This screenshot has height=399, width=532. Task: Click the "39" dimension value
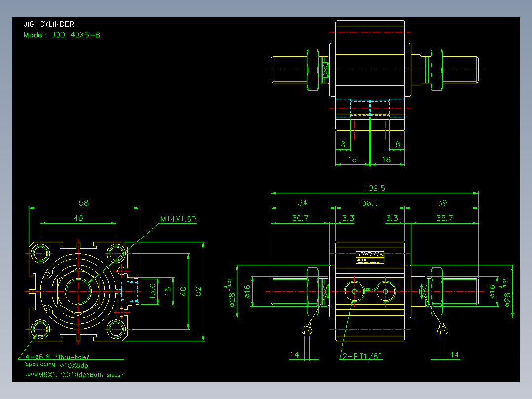click(442, 203)
